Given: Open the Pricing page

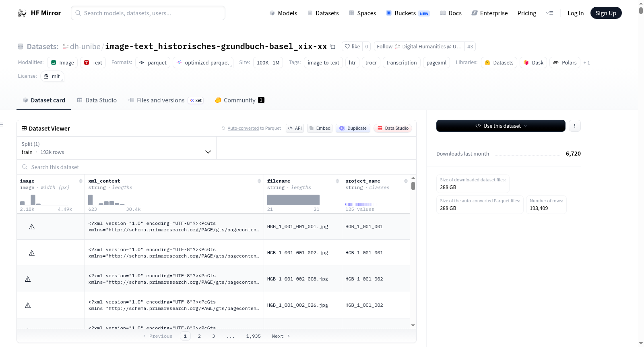Looking at the screenshot, I should (527, 13).
